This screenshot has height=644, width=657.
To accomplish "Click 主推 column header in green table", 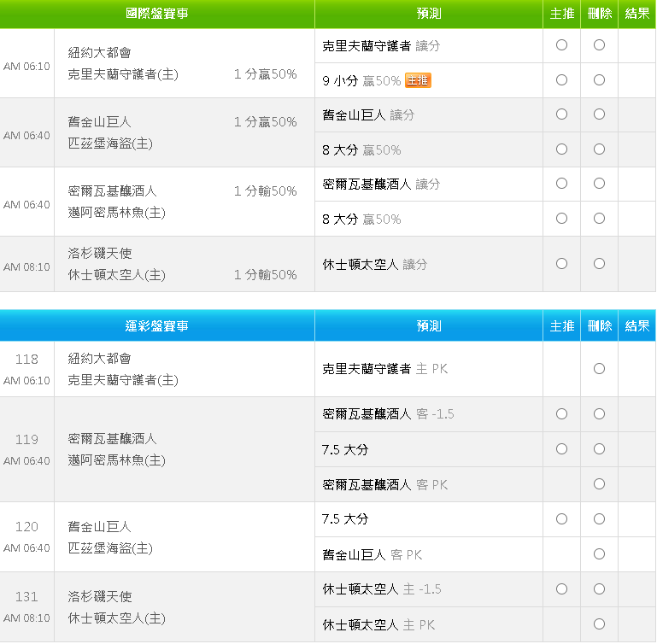I will pos(562,14).
